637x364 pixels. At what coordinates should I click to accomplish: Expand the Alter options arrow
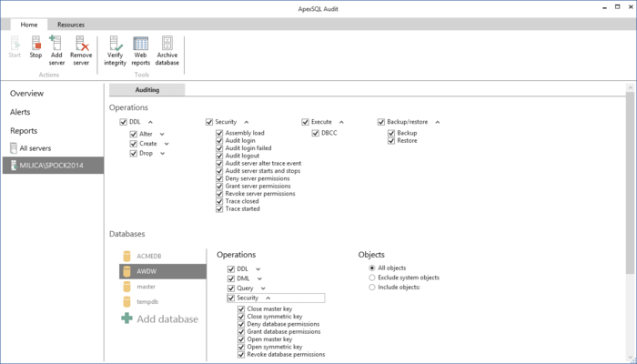pos(162,135)
